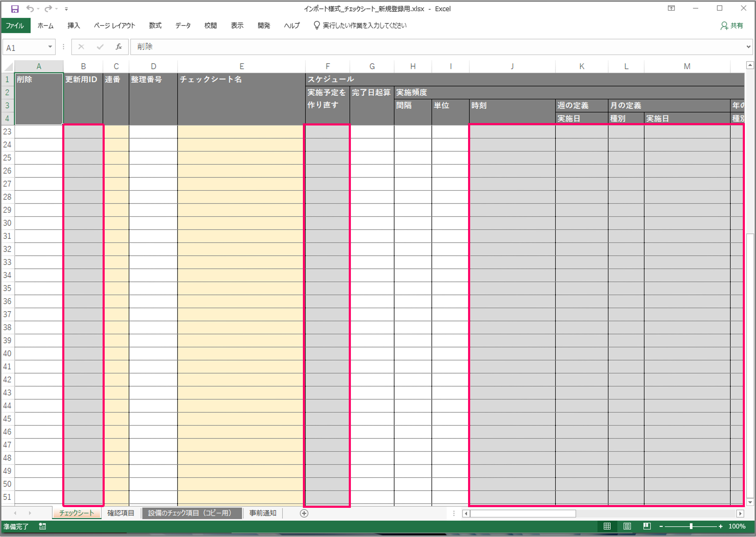This screenshot has width=756, height=537.
Task: Click the new sheet plus icon
Action: click(304, 513)
